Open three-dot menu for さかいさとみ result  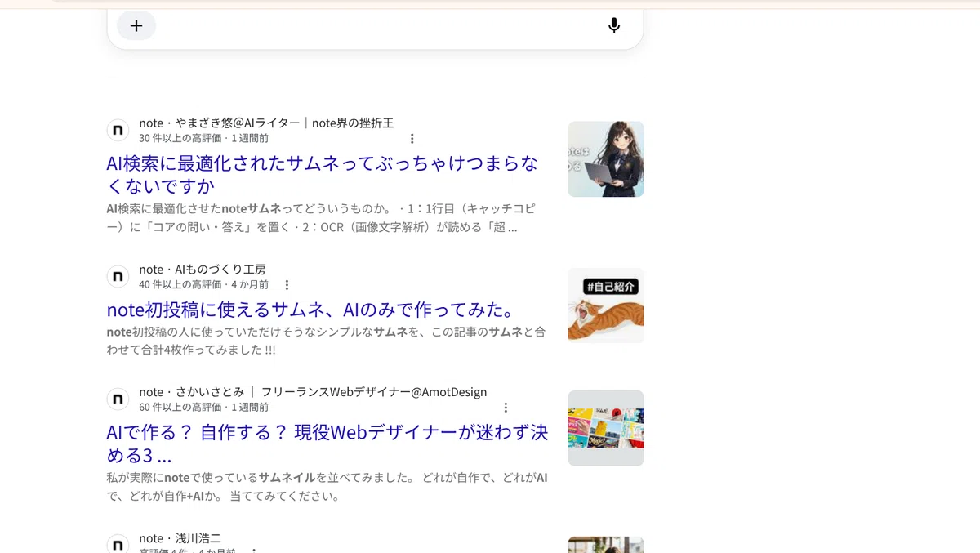(x=506, y=408)
